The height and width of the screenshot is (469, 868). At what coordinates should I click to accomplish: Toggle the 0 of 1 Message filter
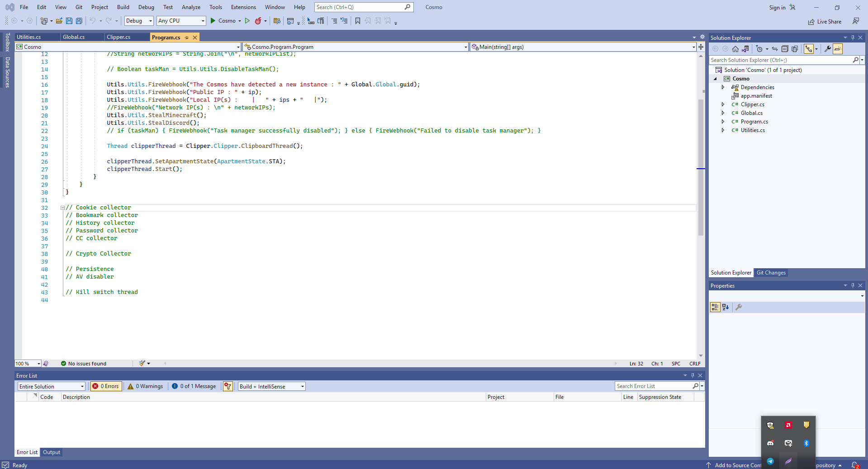coord(194,386)
